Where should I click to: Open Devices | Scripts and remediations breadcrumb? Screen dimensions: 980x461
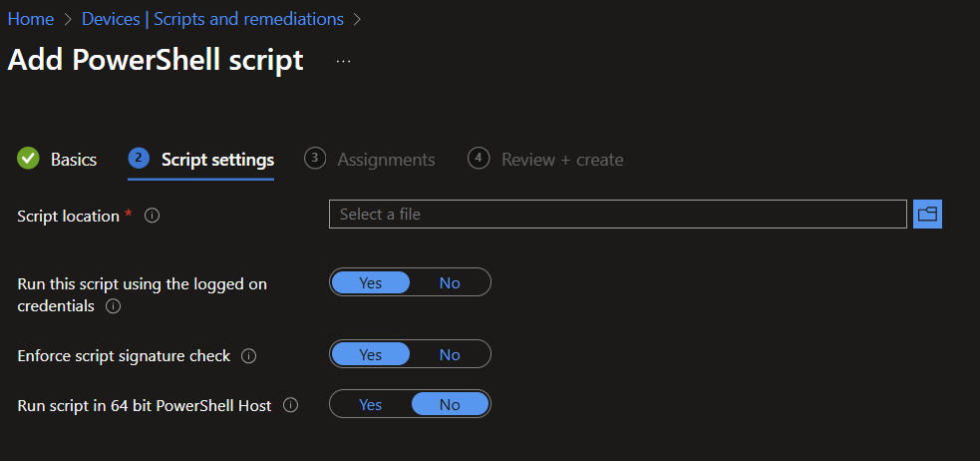[x=212, y=19]
